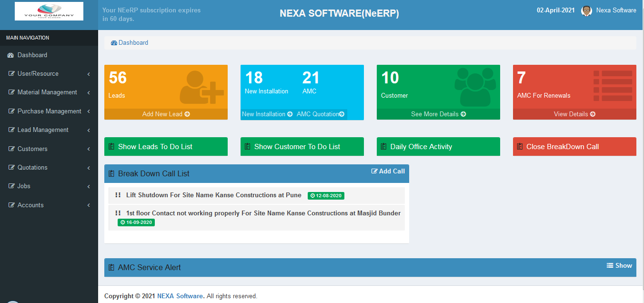Click the company logo in top-left
The width and height of the screenshot is (644, 303).
49,11
